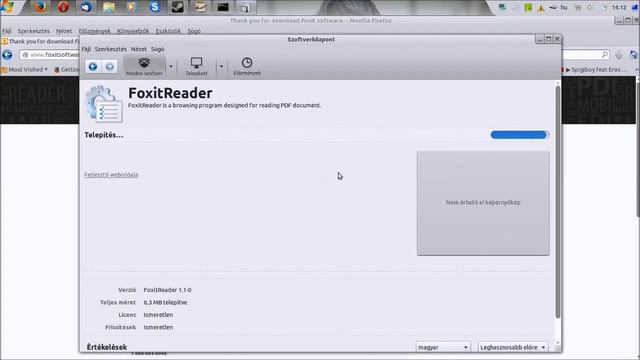This screenshot has width=640, height=360.
Task: Open Minden szoftver (all software) view
Action: click(x=144, y=66)
